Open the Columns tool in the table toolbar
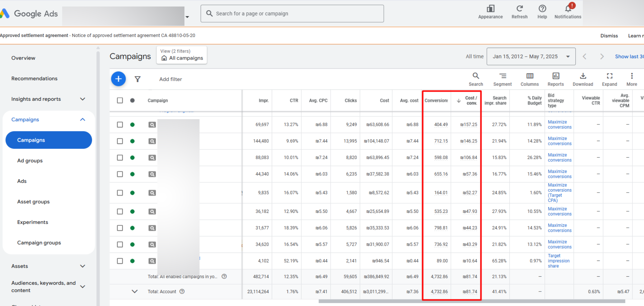This screenshot has width=644, height=306. tap(529, 79)
